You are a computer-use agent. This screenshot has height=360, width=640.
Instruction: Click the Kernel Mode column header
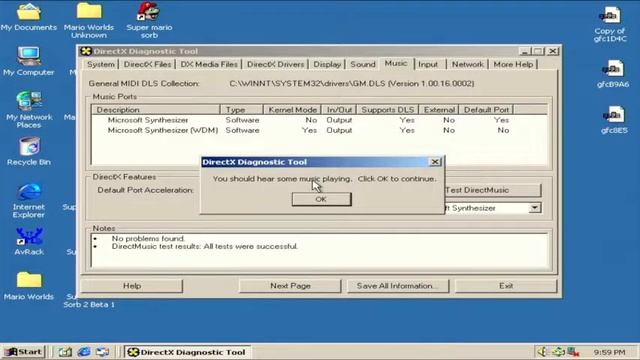click(x=292, y=110)
